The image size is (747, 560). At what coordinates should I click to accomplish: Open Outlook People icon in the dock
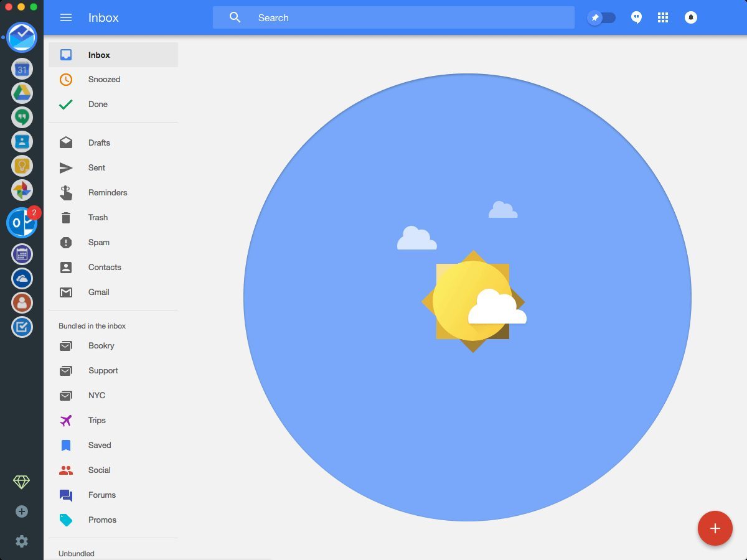pos(22,302)
